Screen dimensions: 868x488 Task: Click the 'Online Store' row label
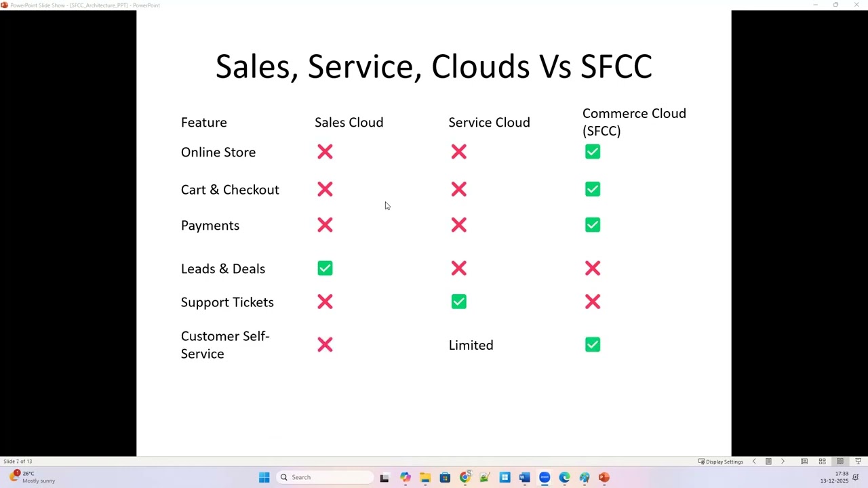[218, 152]
